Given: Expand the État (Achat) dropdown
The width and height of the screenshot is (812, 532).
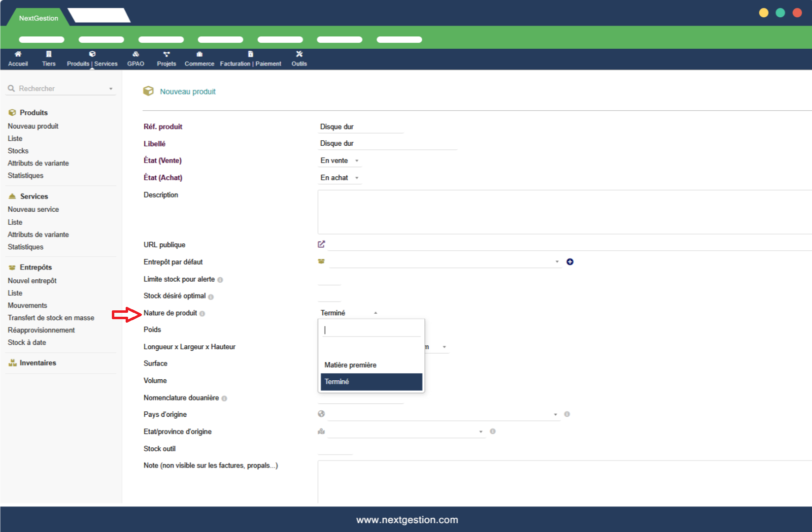Looking at the screenshot, I should coord(339,178).
